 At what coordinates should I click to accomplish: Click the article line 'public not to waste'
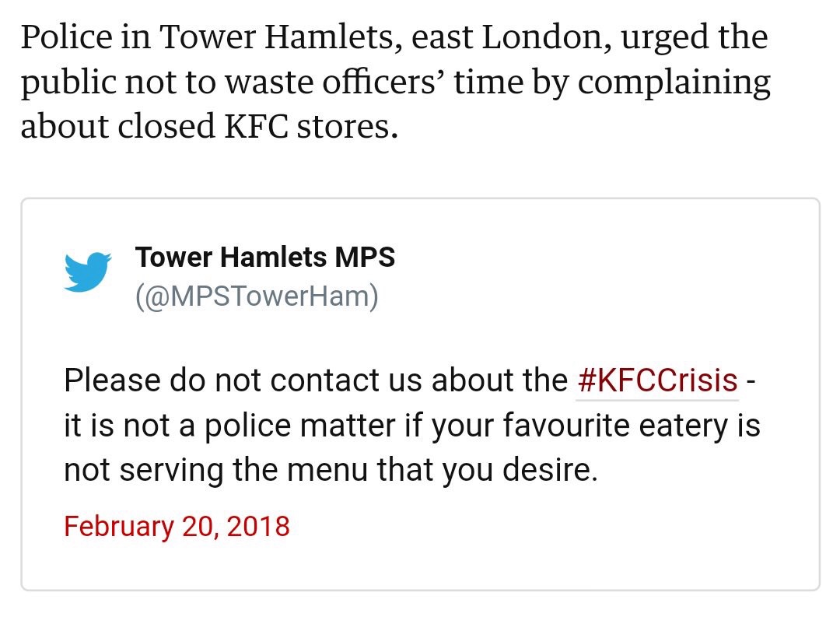click(x=395, y=82)
